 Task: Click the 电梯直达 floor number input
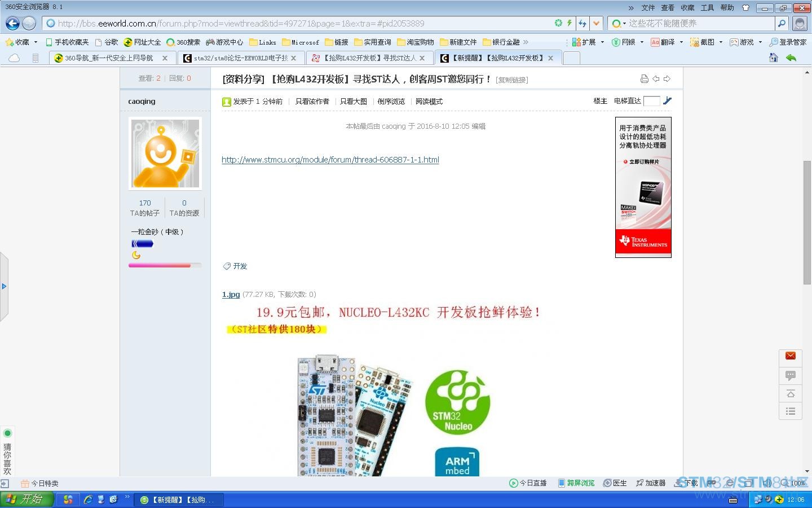(651, 101)
